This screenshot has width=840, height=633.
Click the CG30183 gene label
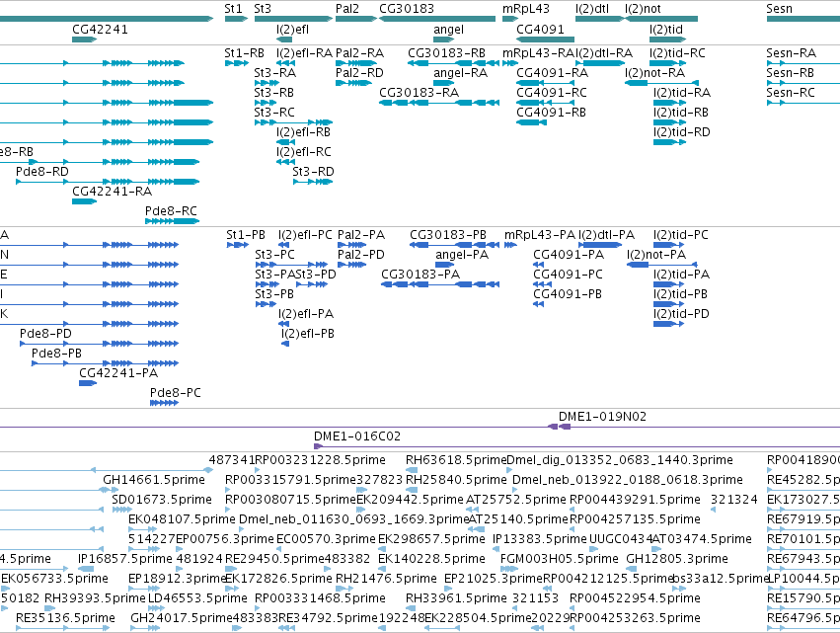click(407, 9)
